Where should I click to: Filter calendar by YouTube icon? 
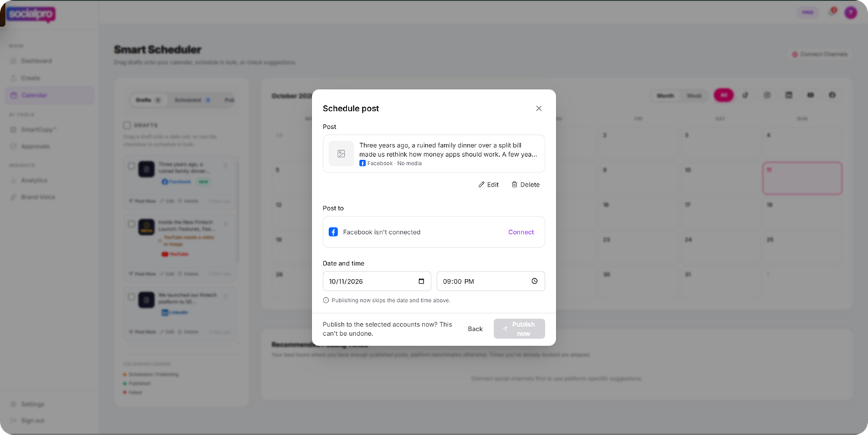pyautogui.click(x=810, y=96)
